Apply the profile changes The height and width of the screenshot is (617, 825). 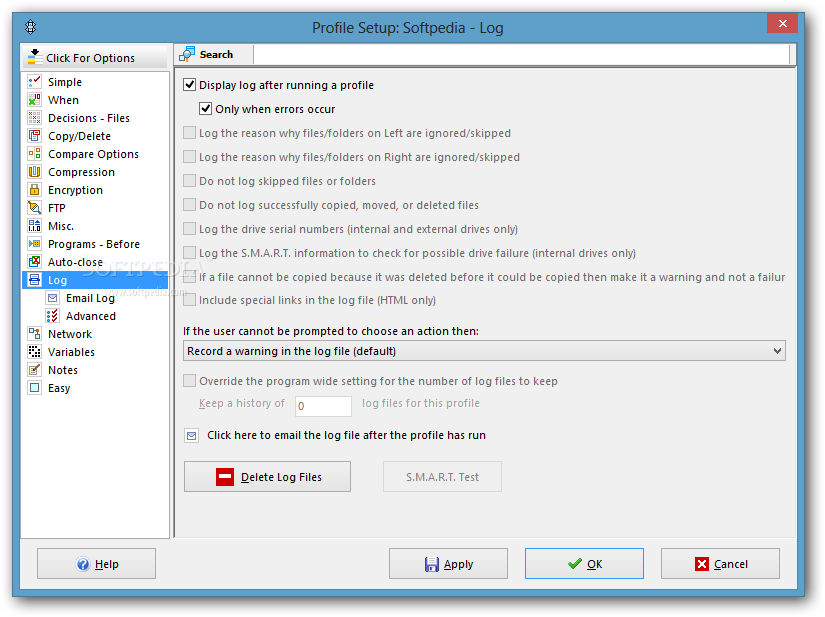pyautogui.click(x=448, y=563)
